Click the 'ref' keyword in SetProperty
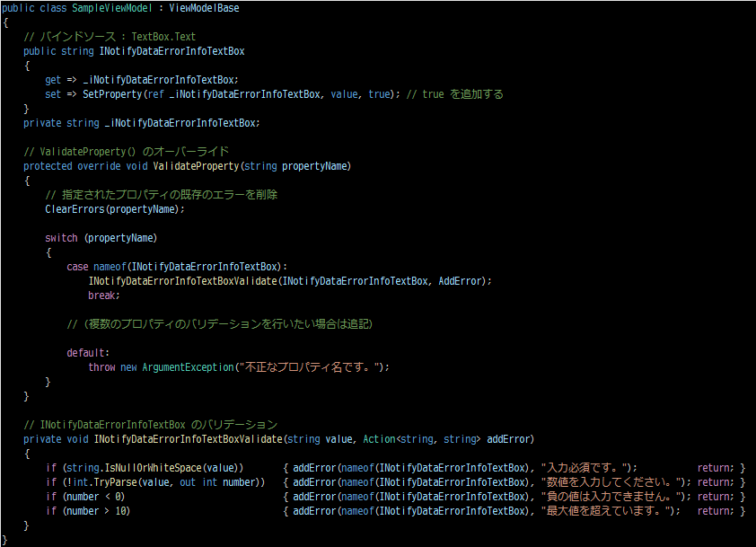 [155, 94]
